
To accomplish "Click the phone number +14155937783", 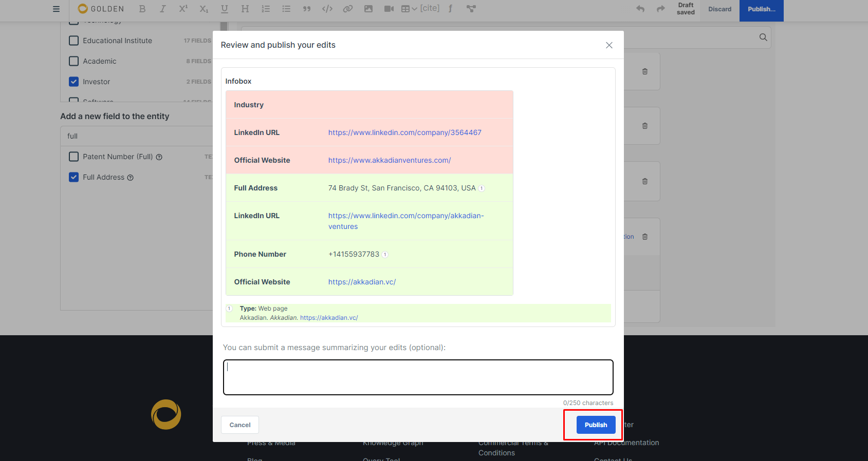I will coord(354,254).
